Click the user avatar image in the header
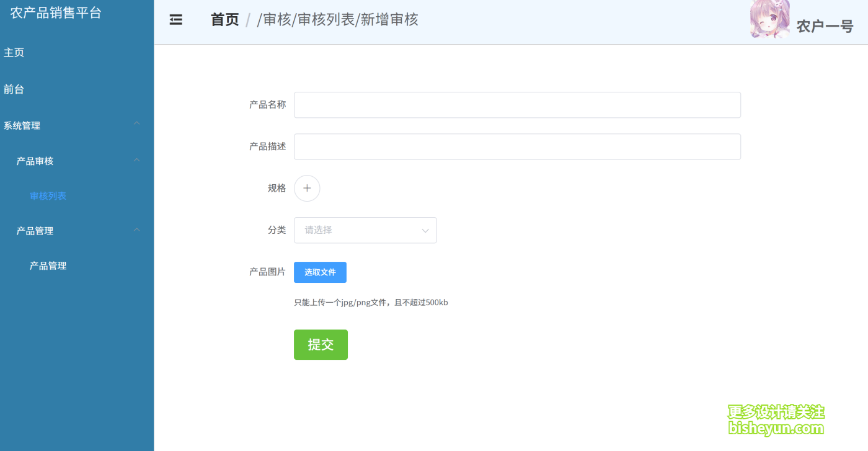The height and width of the screenshot is (451, 868). coord(769,19)
